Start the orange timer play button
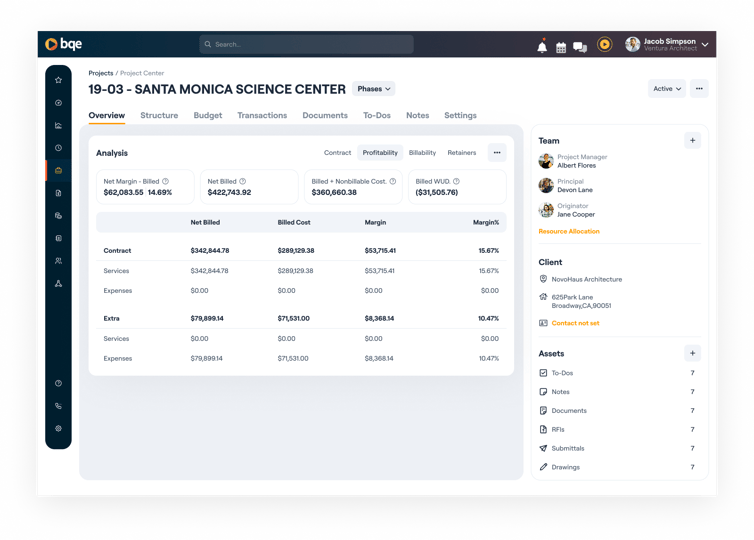 coord(604,44)
